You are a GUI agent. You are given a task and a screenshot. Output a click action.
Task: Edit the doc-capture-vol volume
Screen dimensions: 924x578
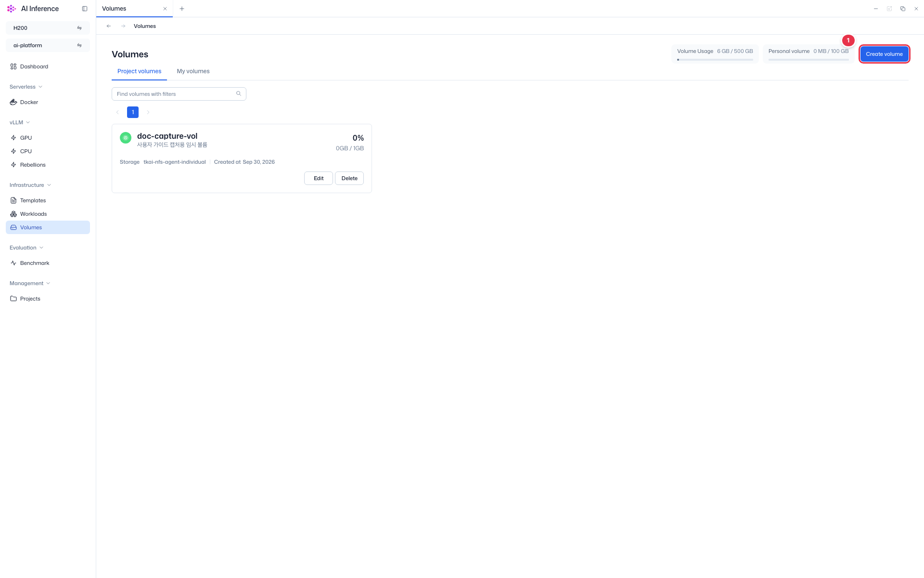(319, 178)
